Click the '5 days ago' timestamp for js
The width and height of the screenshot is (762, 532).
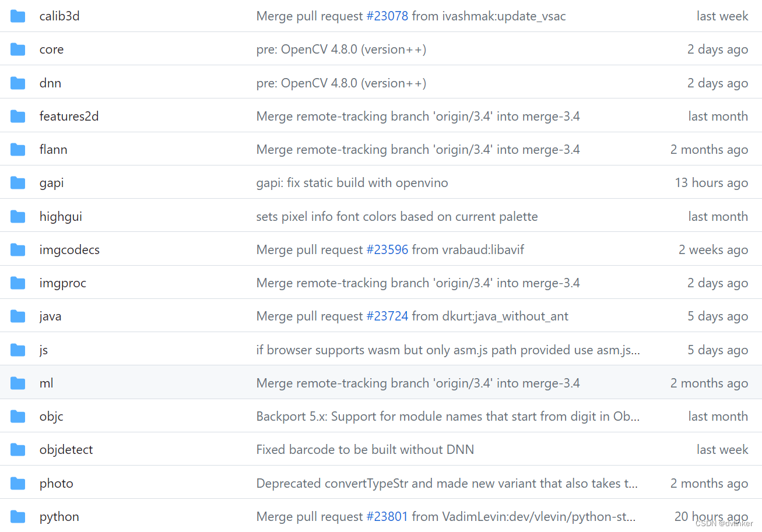coord(718,350)
